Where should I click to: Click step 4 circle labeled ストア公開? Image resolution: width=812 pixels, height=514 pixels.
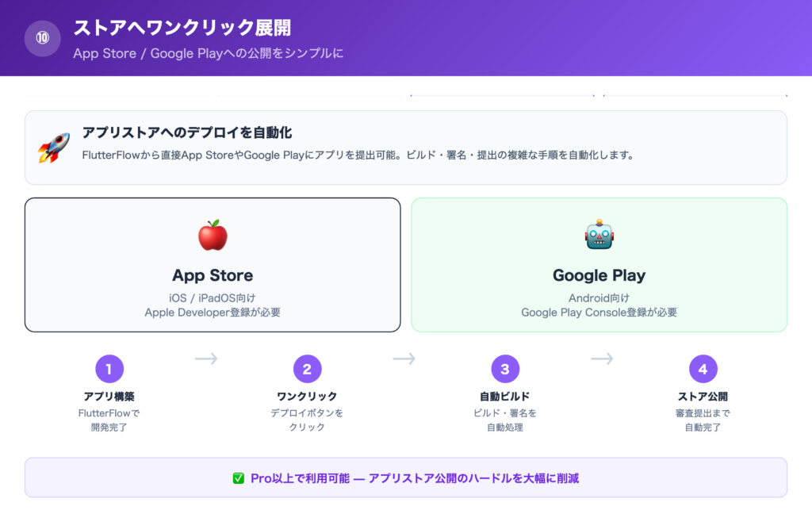pyautogui.click(x=704, y=368)
